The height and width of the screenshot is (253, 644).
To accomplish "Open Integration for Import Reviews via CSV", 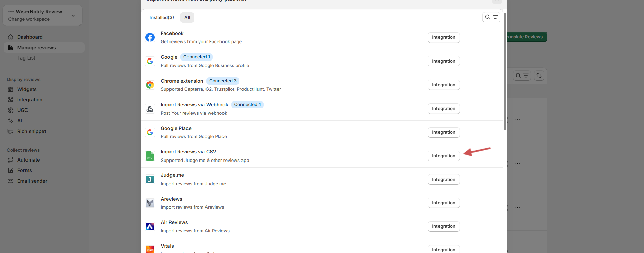I will tap(444, 156).
